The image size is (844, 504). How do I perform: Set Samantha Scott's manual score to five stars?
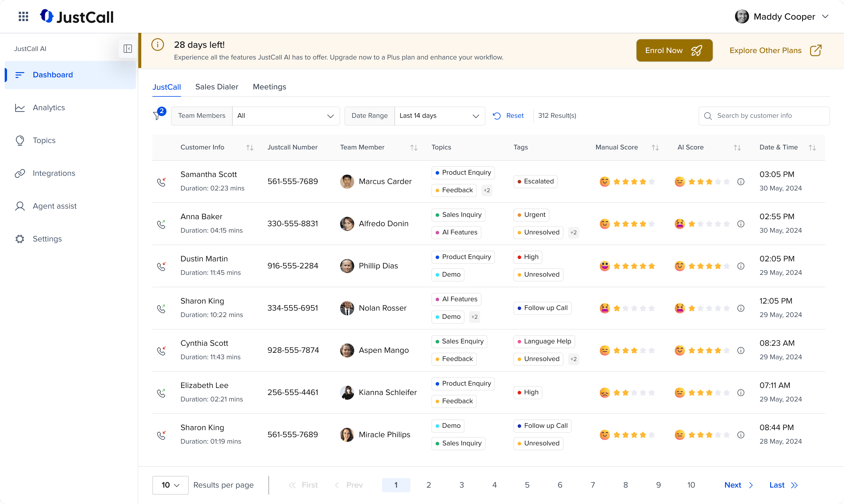coord(651,182)
